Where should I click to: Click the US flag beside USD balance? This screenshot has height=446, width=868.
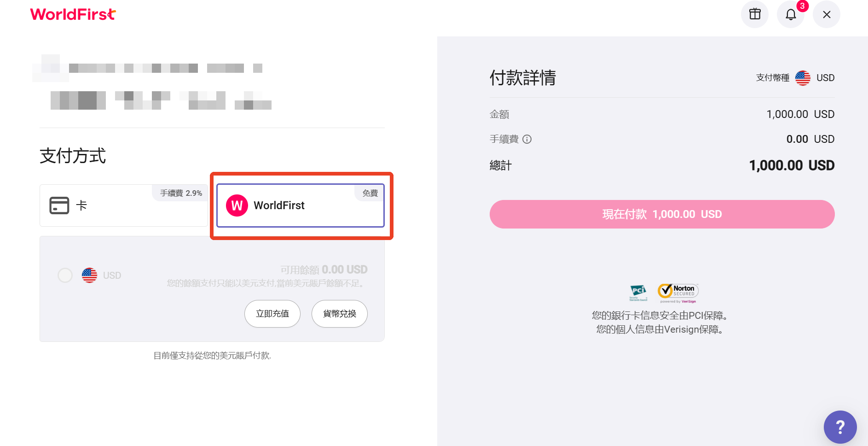[x=89, y=275]
